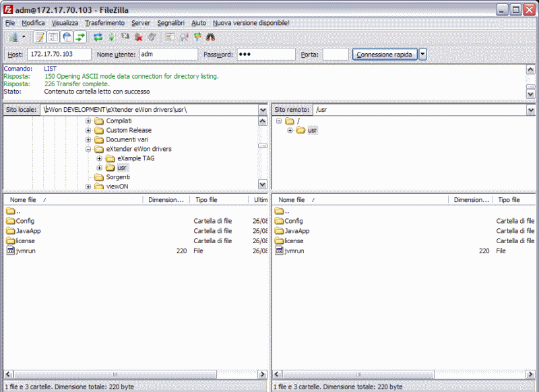Collapse the eXtender eWon drivers folder

coord(88,149)
